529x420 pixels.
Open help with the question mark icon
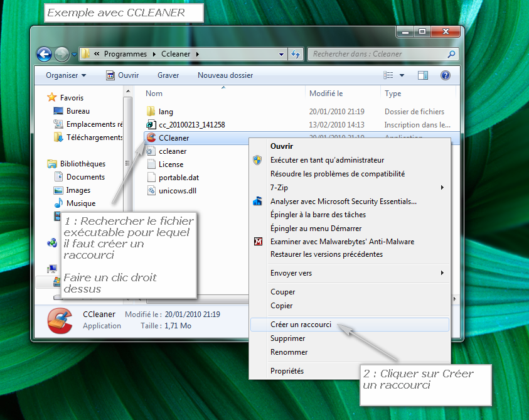(x=446, y=75)
